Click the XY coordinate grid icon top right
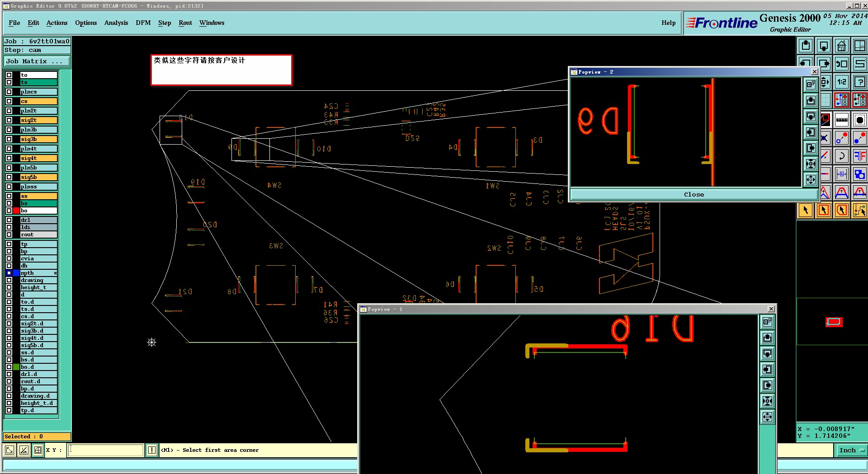This screenshot has height=474, width=868. (860, 46)
